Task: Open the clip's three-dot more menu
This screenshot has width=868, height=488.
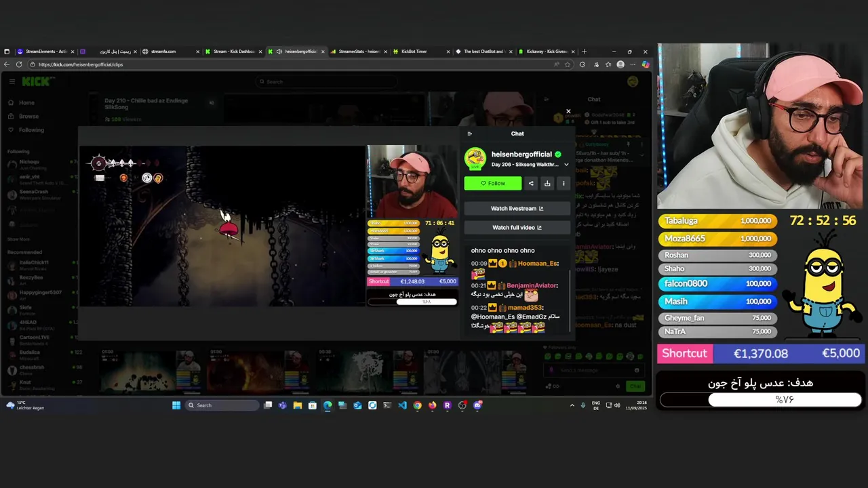Action: (564, 183)
